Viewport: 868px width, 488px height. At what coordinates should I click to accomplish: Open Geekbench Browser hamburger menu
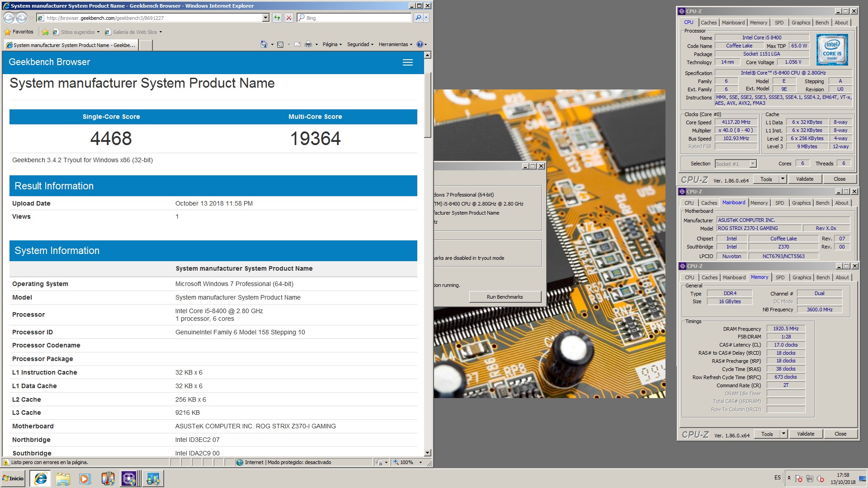click(408, 62)
